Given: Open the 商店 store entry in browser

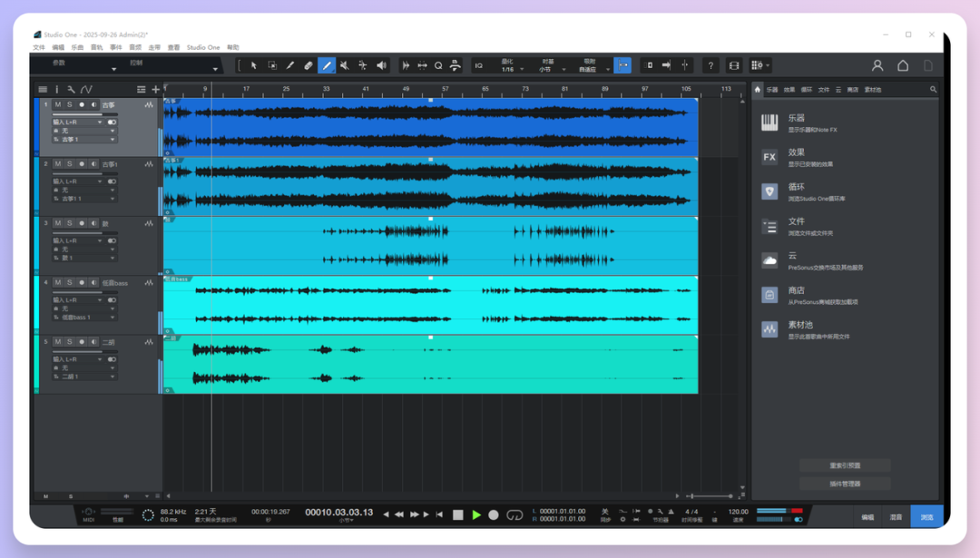Looking at the screenshot, I should 845,295.
